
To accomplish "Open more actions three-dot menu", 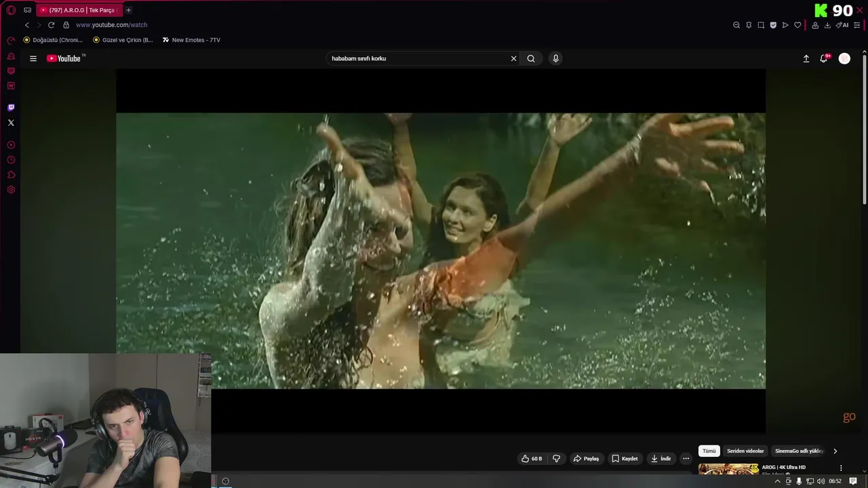I will coord(686,459).
